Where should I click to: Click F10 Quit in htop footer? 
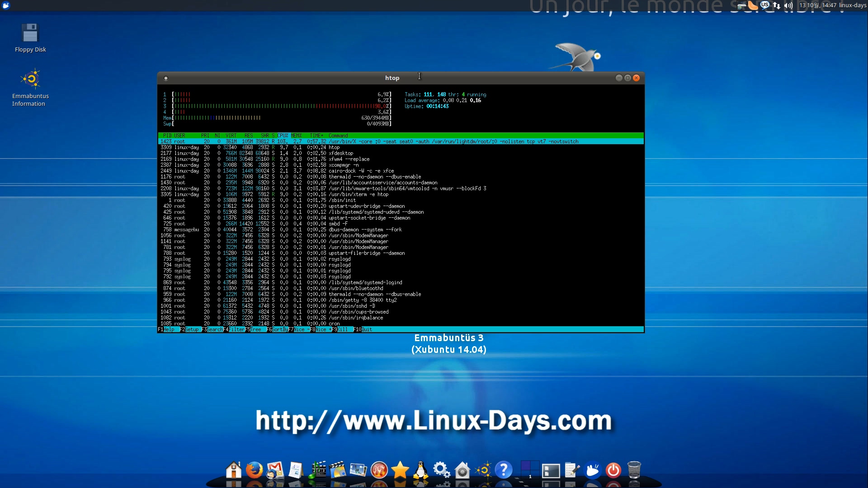(363, 329)
